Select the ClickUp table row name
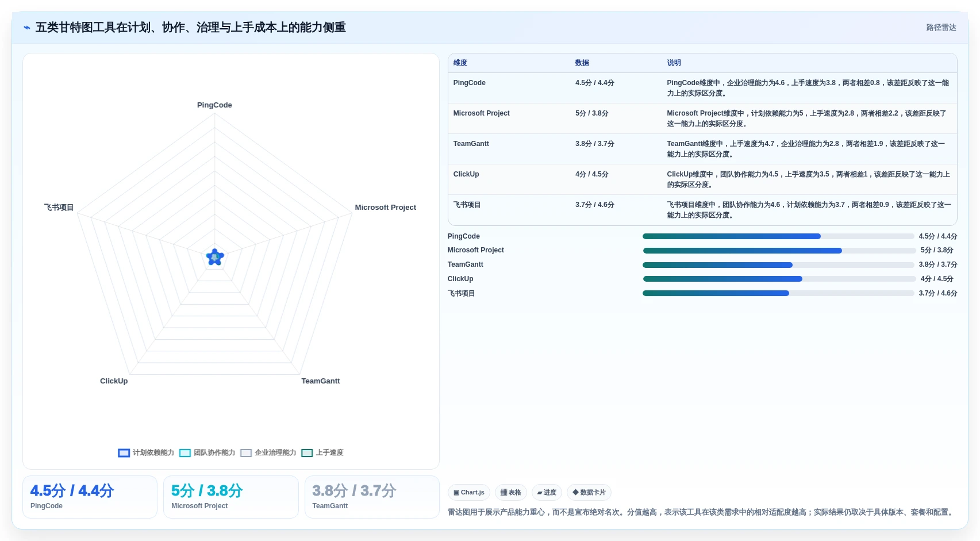This screenshot has width=980, height=541. [x=466, y=174]
